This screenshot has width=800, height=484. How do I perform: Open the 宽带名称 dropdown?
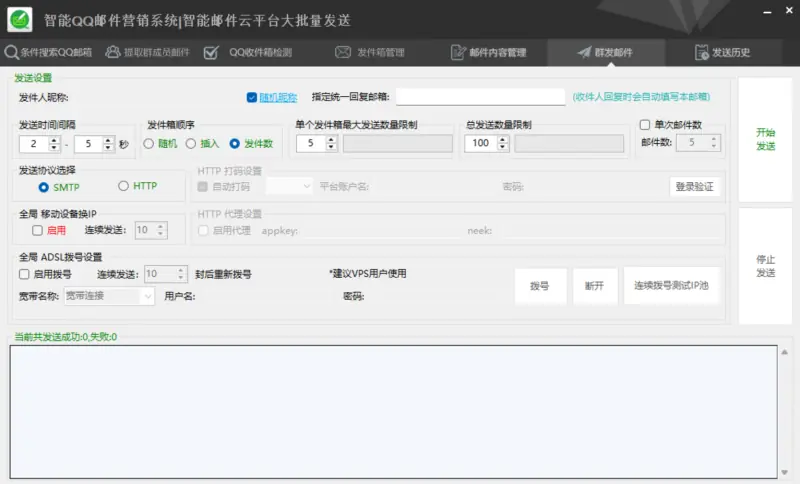[109, 296]
